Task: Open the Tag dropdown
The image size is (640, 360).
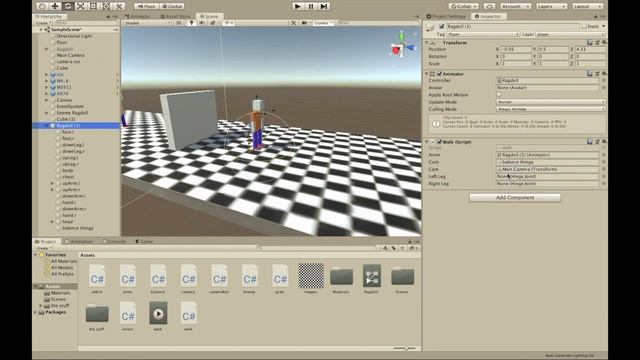Action: tap(484, 34)
